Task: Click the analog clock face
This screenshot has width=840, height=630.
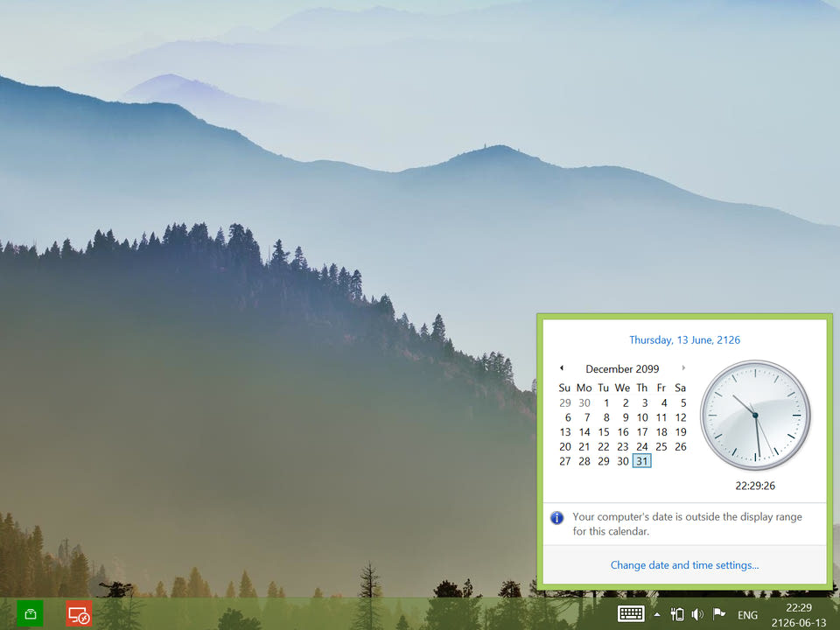Action: [755, 415]
